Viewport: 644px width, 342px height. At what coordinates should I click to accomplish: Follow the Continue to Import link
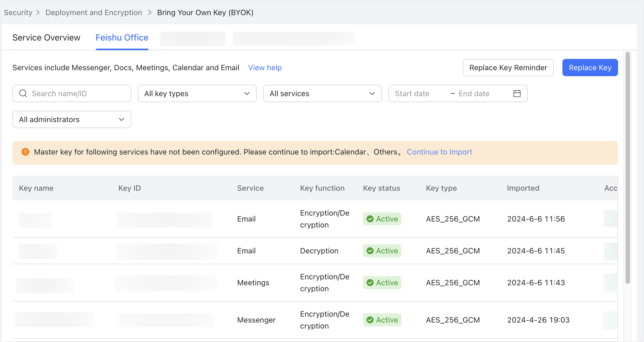pyautogui.click(x=440, y=152)
